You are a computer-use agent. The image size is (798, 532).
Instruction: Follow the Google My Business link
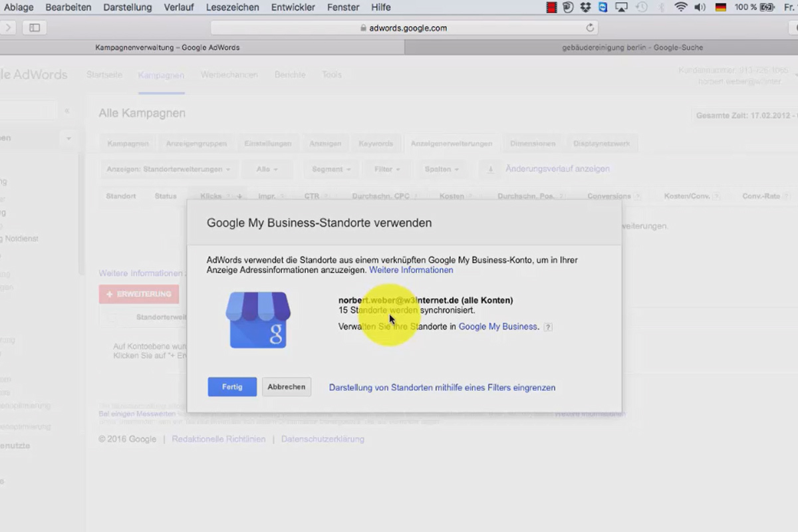coord(497,327)
